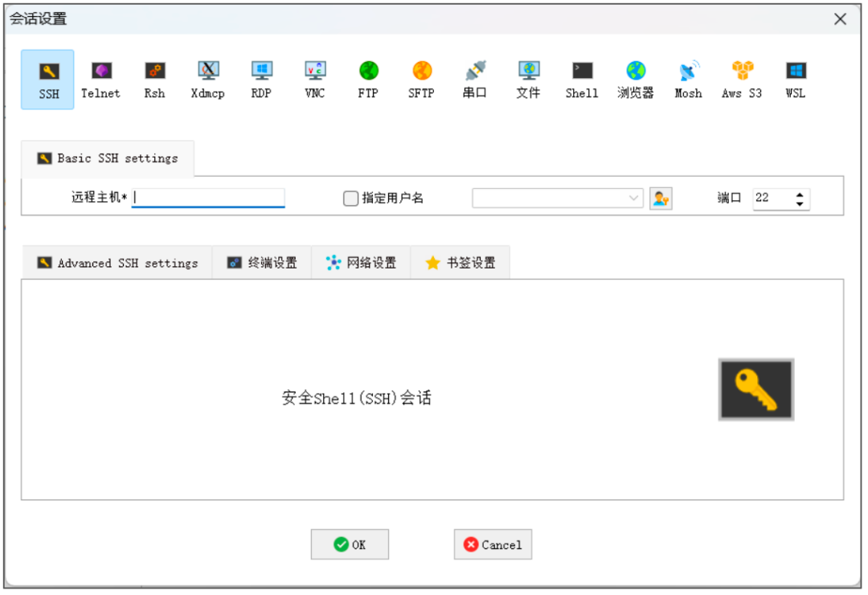The image size is (868, 595).
Task: Click the user account icon next to username field
Action: 660,198
